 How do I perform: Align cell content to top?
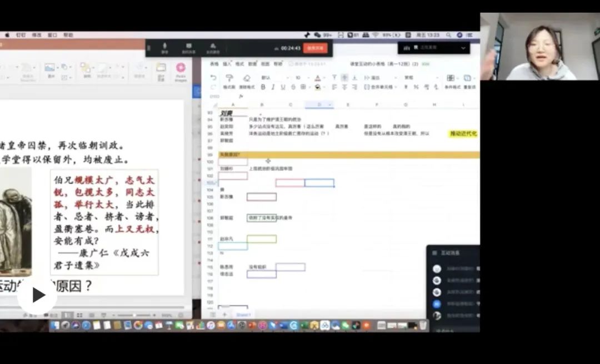coord(334,78)
